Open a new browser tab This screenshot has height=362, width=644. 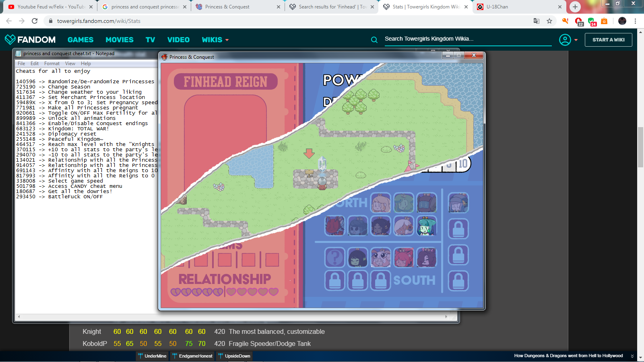pos(575,7)
